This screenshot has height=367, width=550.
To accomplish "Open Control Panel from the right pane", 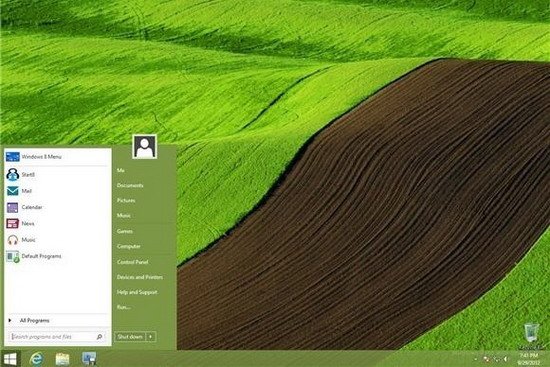I will [x=133, y=262].
